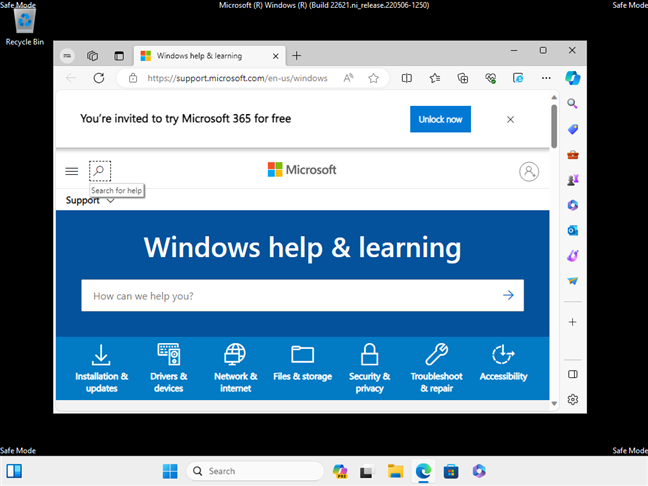Open the Edge profile icon

(67, 56)
